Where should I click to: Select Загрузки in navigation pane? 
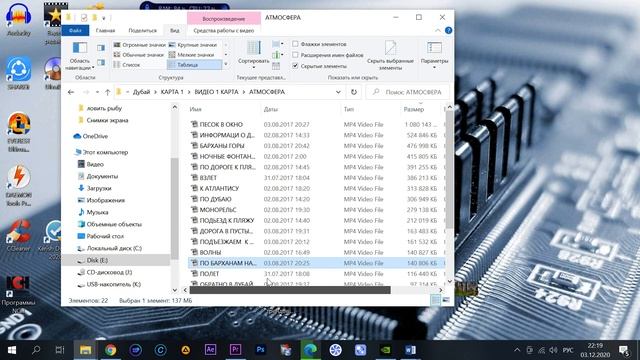click(99, 189)
